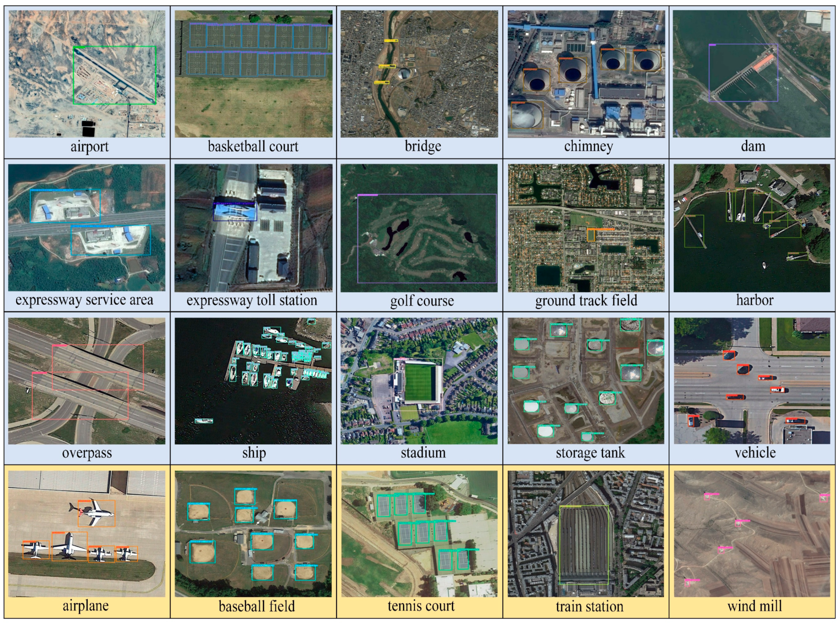Click the vehicle satellite image
Viewport: 840px width, 624px height.
[x=752, y=381]
